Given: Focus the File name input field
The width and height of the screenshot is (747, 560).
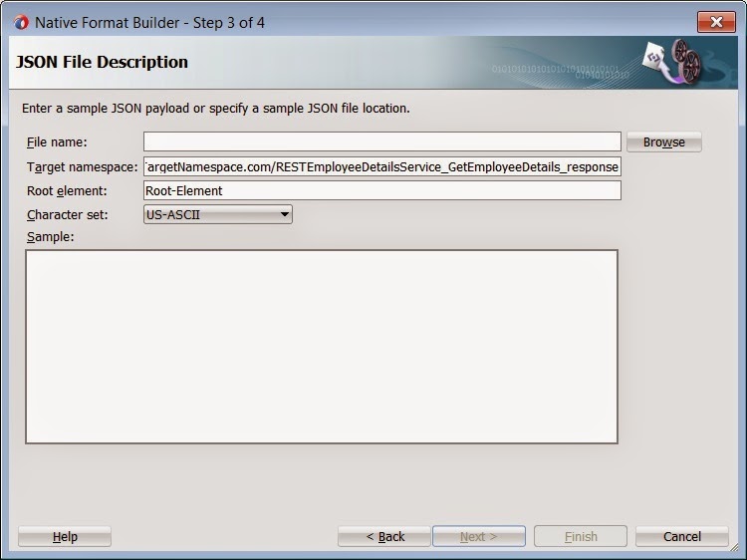Looking at the screenshot, I should click(x=382, y=142).
